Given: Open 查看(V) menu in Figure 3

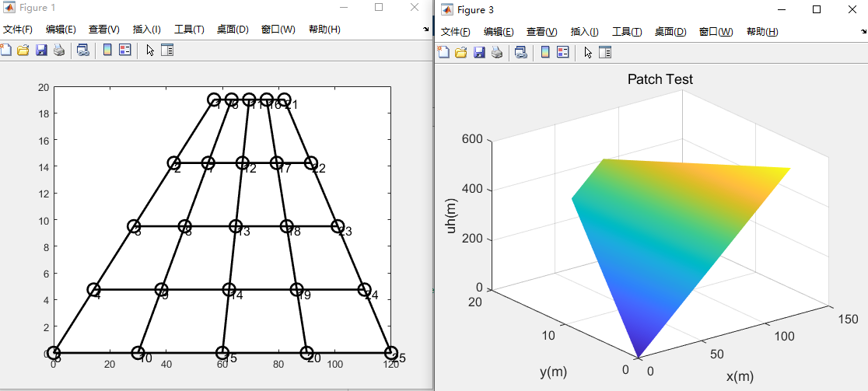Looking at the screenshot, I should (x=542, y=32).
